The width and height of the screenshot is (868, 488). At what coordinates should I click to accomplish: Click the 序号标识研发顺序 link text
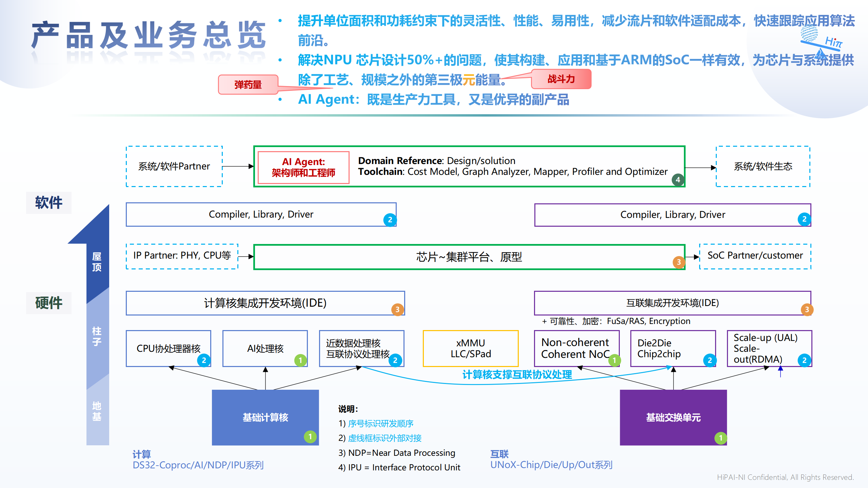(x=380, y=424)
